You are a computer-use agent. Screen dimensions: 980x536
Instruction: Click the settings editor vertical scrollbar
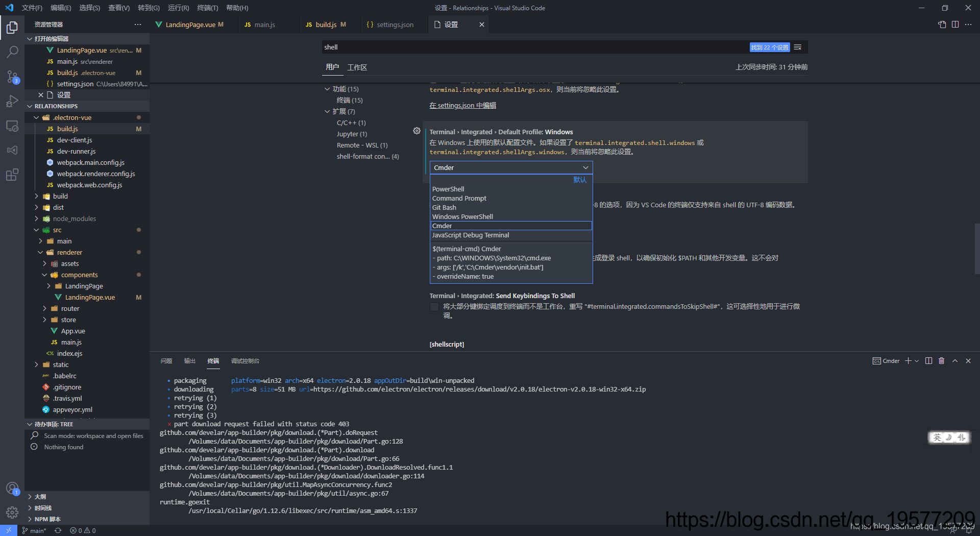[977, 249]
